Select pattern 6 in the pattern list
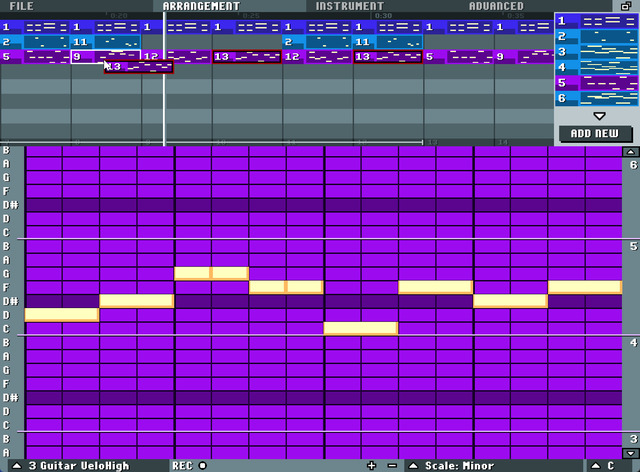 pyautogui.click(x=596, y=98)
